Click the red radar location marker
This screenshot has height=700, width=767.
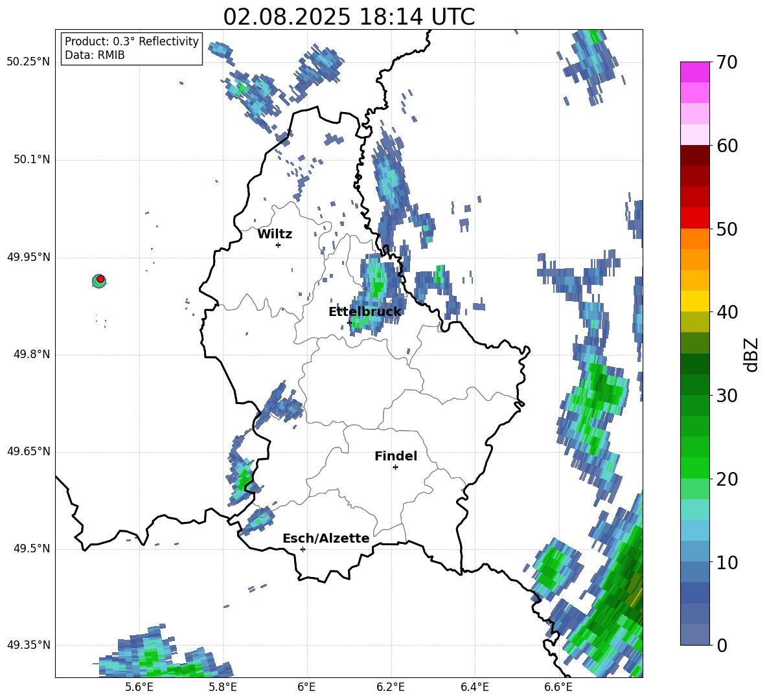100,279
